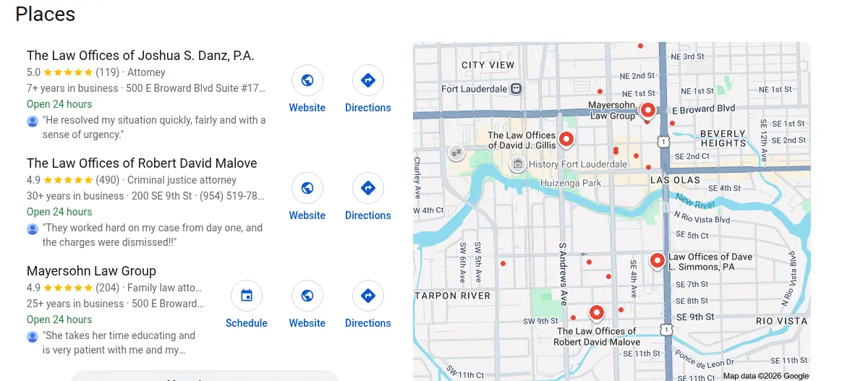
Task: Click reviewer avatar beside "She takes her time" quote
Action: (33, 336)
